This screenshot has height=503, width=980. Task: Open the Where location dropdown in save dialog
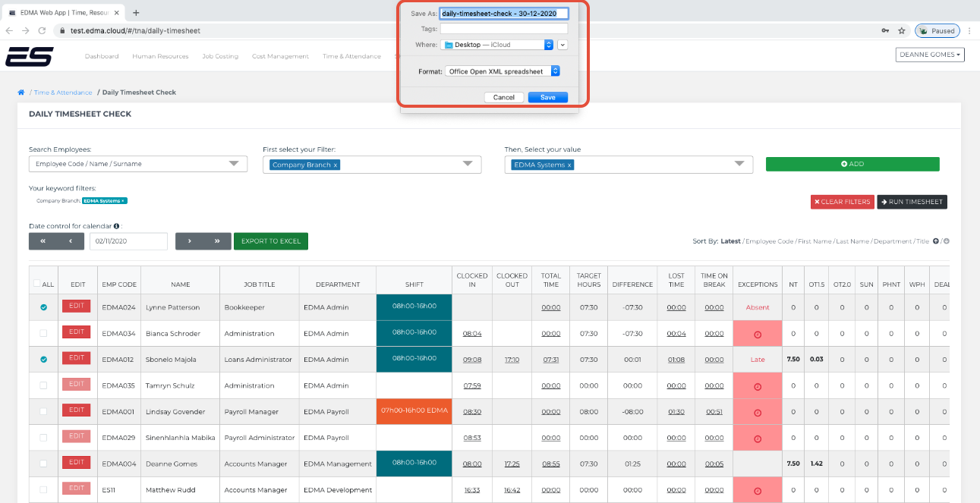tap(496, 45)
